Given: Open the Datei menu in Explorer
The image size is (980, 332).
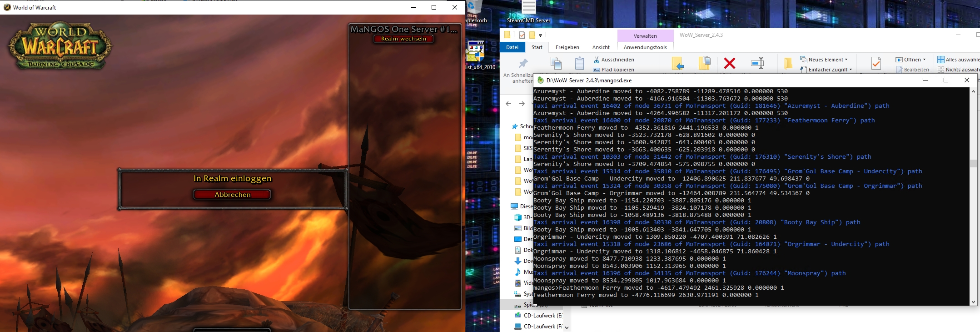Looking at the screenshot, I should [x=512, y=47].
